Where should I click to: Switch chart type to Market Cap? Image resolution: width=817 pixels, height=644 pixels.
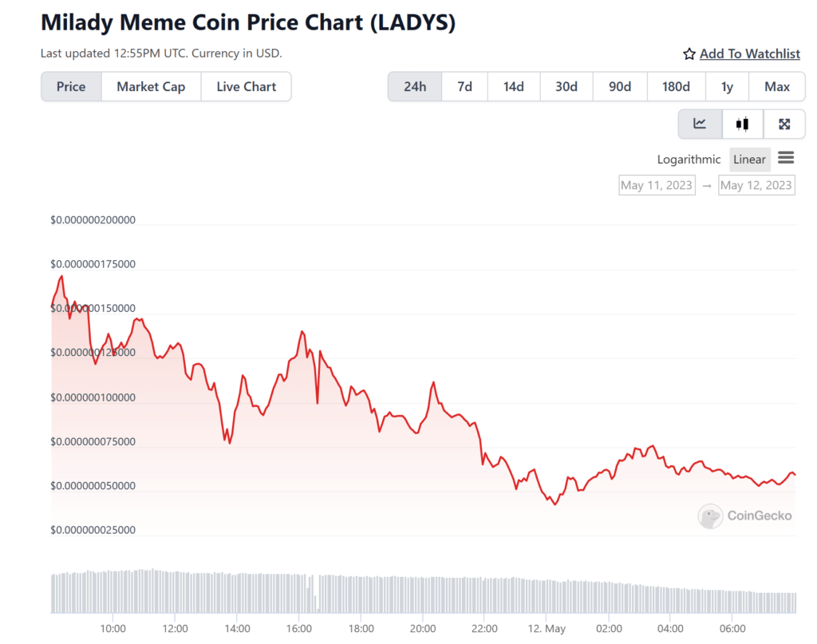point(151,86)
